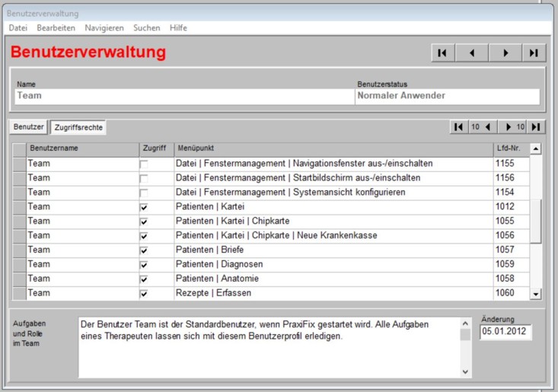Click the Änderung date field
Viewport: 558px width, 392px height.
(x=506, y=332)
